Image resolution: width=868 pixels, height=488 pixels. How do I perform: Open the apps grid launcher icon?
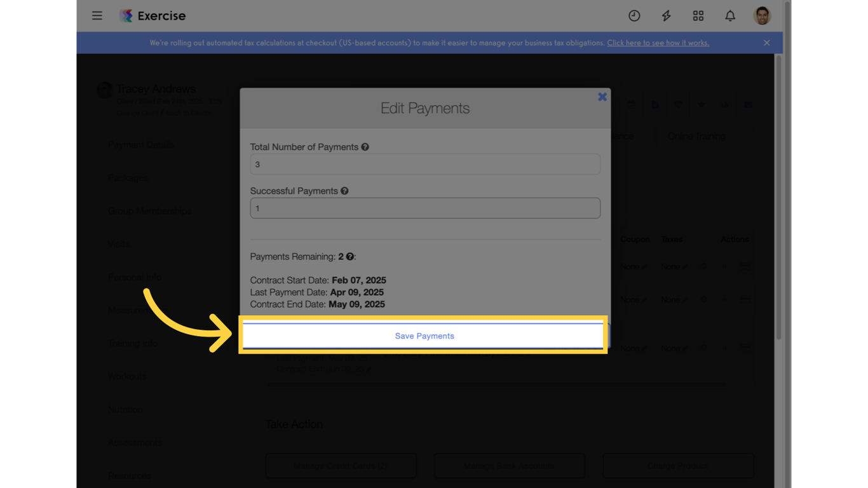pos(698,16)
